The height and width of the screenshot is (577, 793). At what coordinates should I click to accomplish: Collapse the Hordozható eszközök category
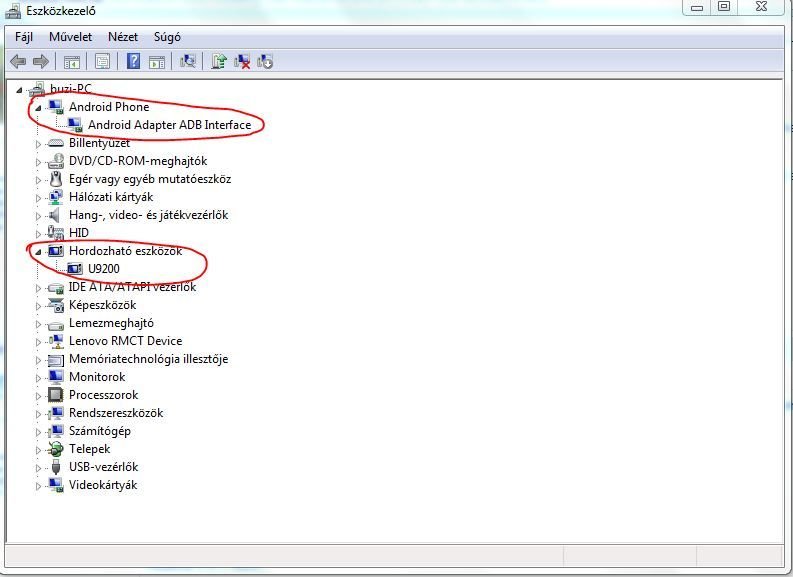pos(38,252)
